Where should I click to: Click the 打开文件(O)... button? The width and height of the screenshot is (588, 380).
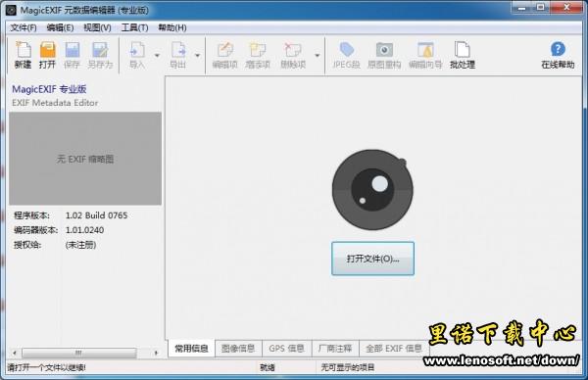(372, 259)
